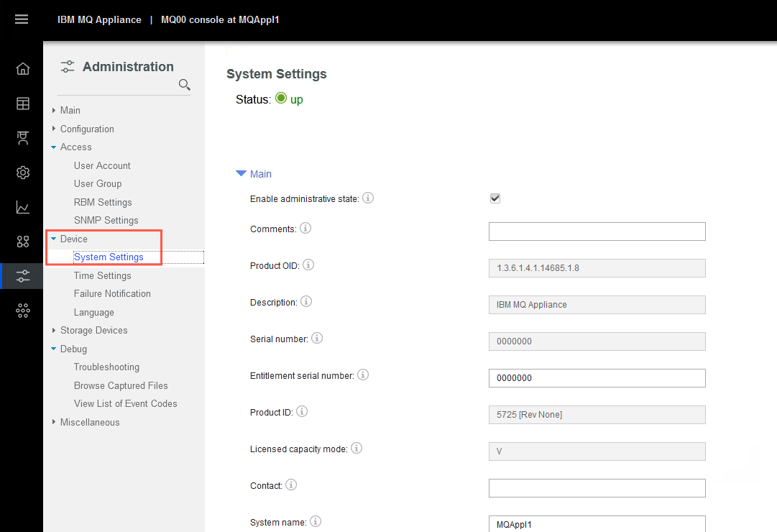Select the Administration sliders sidebar icon
The image size is (777, 532).
click(x=23, y=276)
